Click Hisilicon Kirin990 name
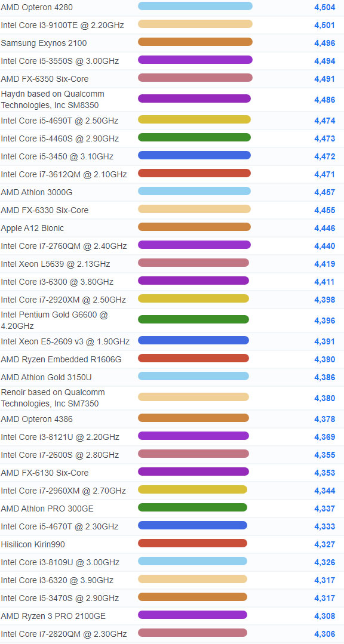 tap(33, 544)
